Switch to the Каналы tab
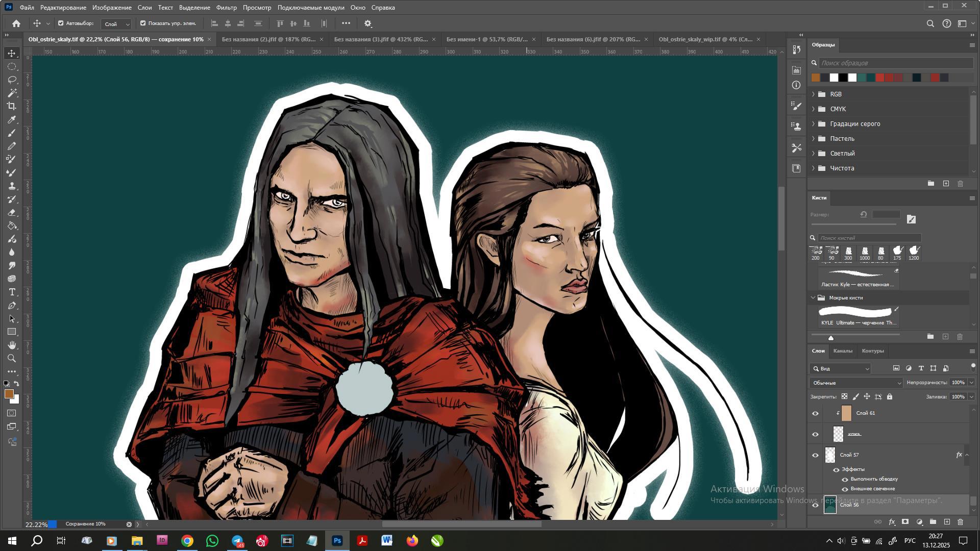The image size is (980, 551). pyautogui.click(x=842, y=350)
